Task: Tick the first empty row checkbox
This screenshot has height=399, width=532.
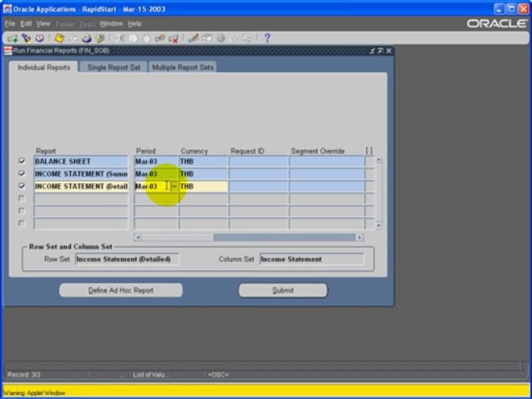Action: point(22,198)
